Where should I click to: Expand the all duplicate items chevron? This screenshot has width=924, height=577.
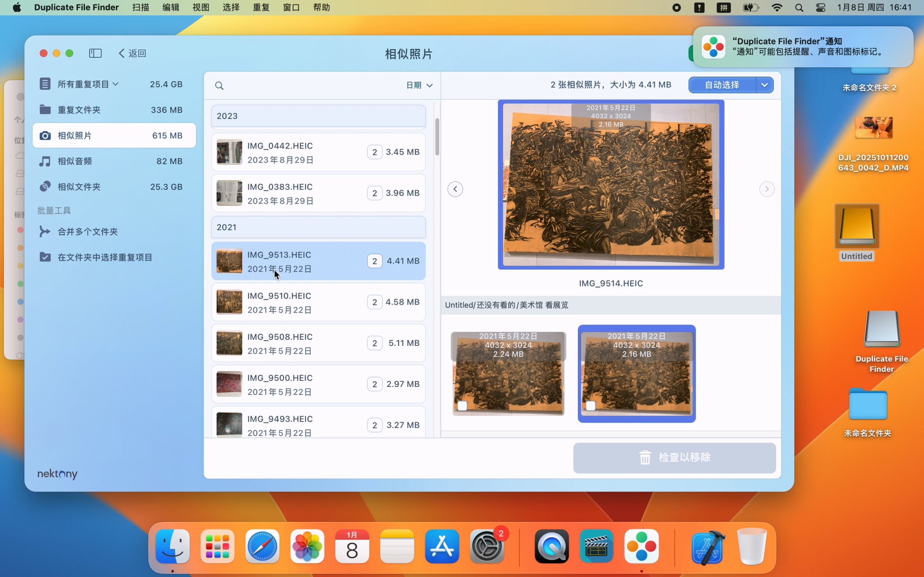(115, 84)
